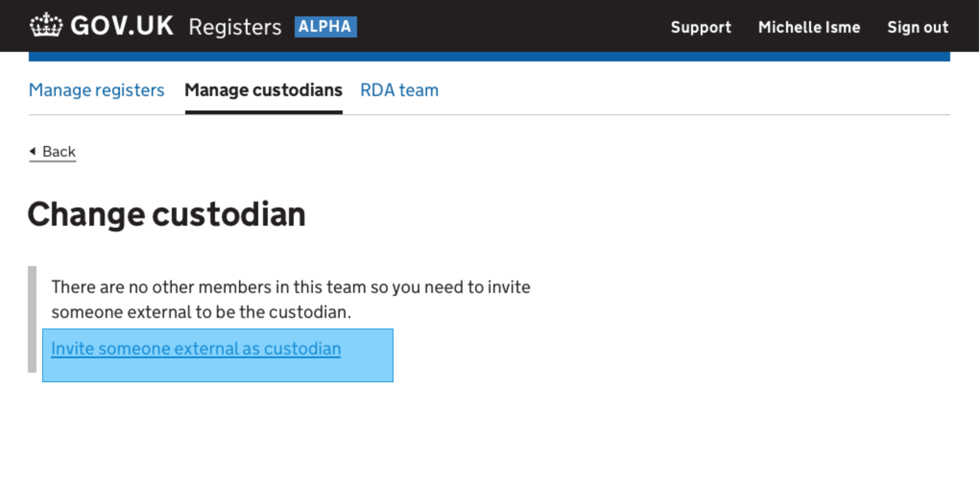Follow the Invite someone external as custodian link
The width and height of the screenshot is (980, 487).
click(x=196, y=348)
